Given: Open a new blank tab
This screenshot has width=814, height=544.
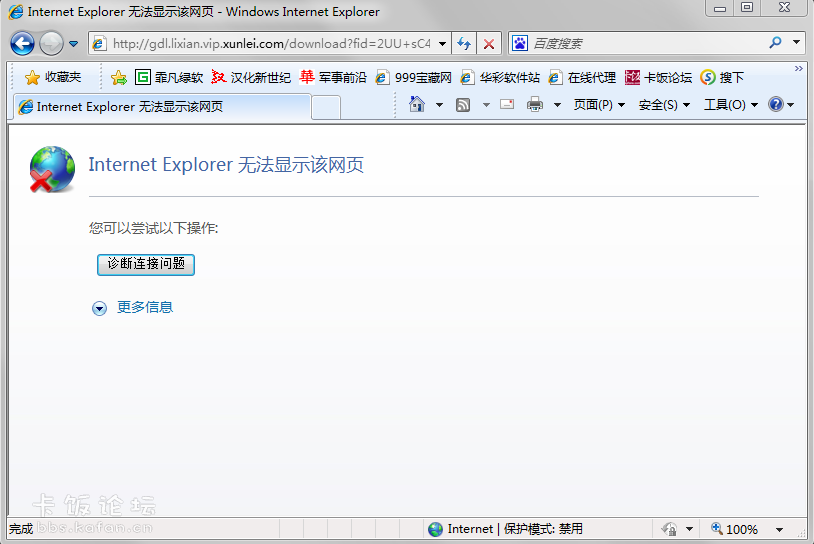Looking at the screenshot, I should (x=326, y=107).
